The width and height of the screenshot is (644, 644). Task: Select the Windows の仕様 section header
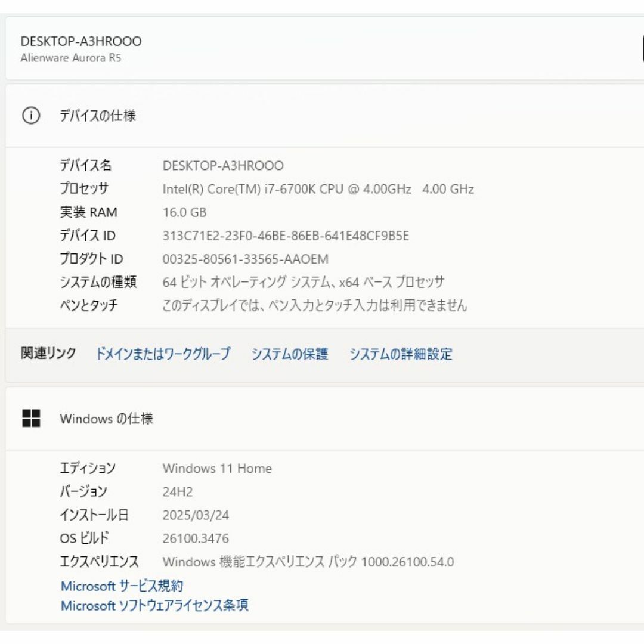106,419
